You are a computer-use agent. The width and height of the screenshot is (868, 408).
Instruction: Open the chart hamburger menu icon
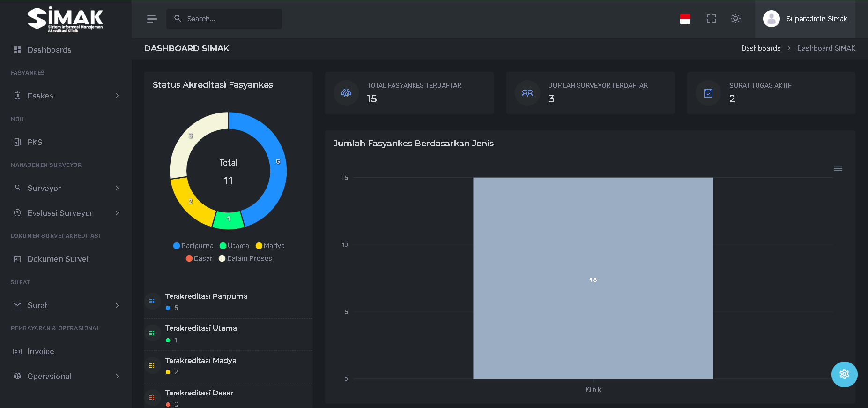click(838, 168)
